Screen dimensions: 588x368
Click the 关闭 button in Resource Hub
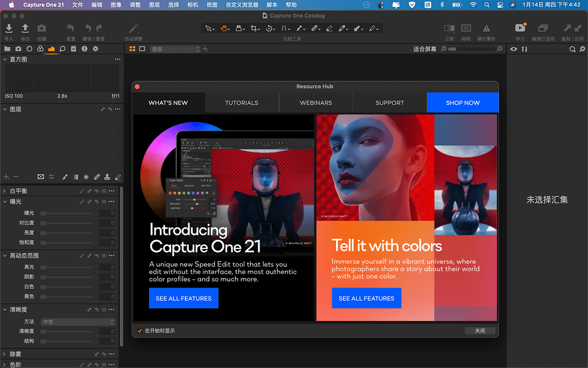click(480, 331)
